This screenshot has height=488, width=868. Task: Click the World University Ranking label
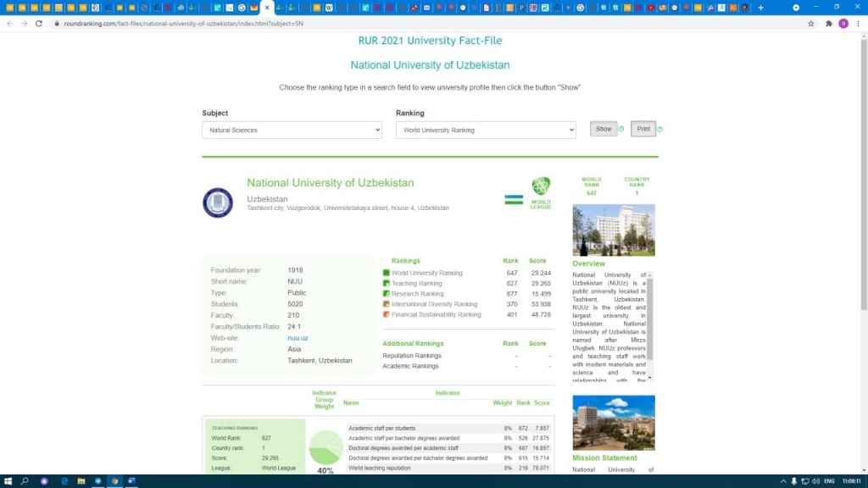point(427,273)
